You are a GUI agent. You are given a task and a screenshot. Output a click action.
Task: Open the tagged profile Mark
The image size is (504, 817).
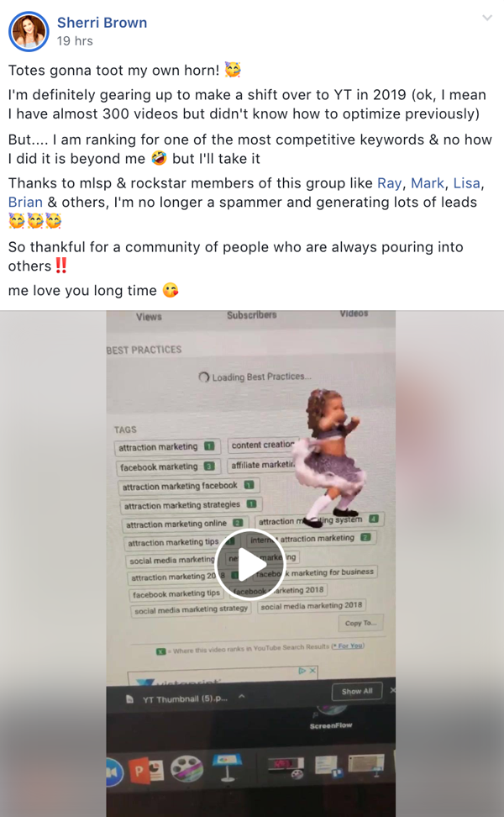click(428, 183)
